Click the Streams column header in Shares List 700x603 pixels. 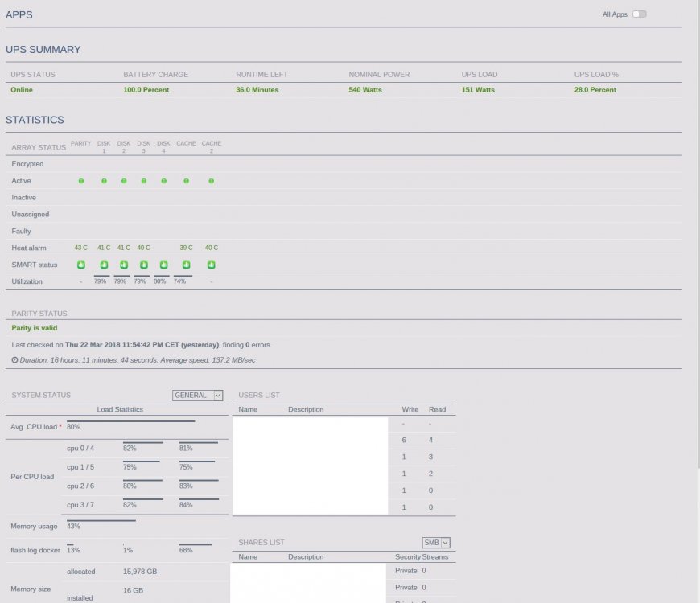pyautogui.click(x=434, y=556)
